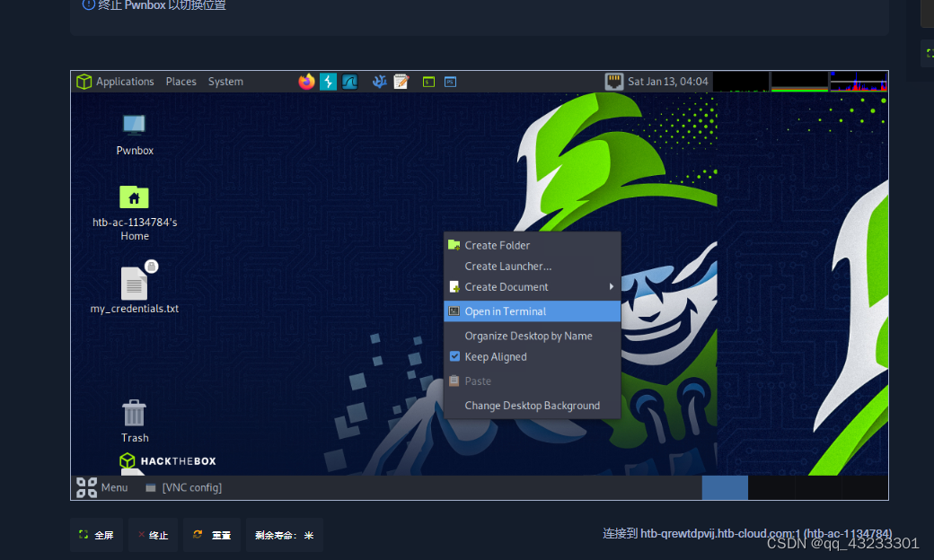Click the 全屏 fullscreen button
934x560 pixels.
coord(96,534)
